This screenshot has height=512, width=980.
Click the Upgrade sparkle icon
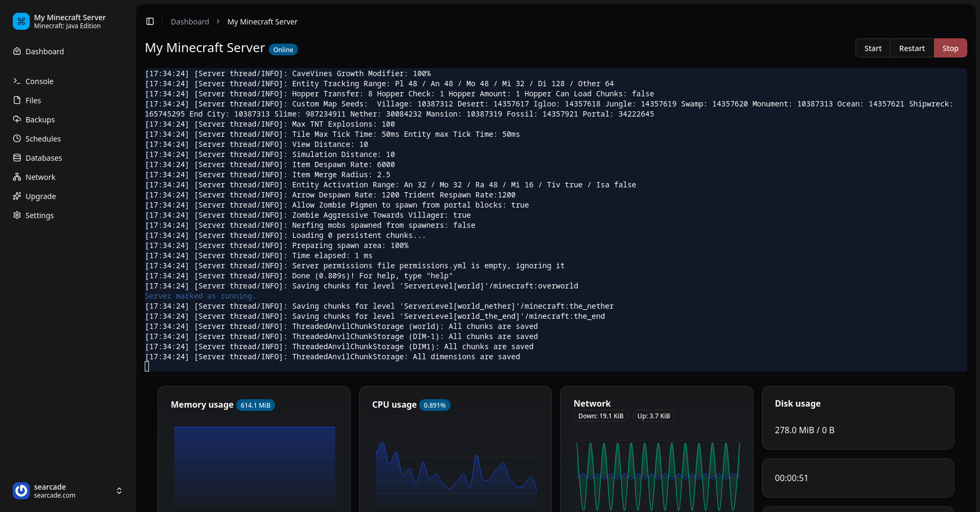(x=17, y=196)
